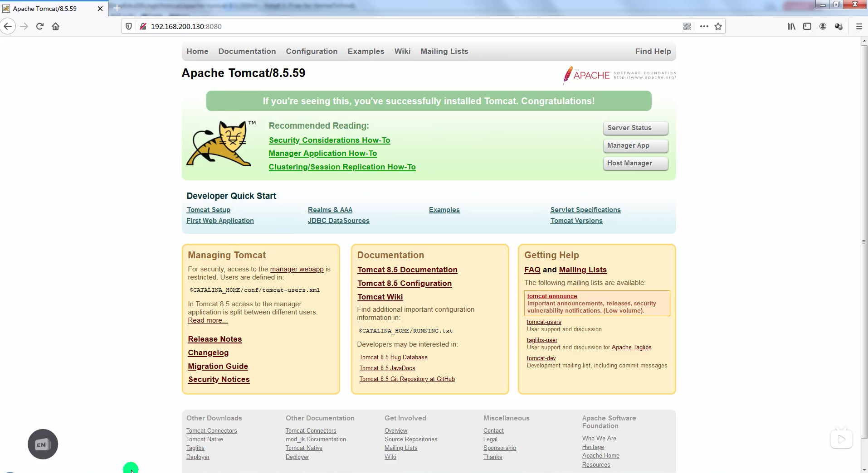Open Security Considerations How-To link
The height and width of the screenshot is (473, 868).
pyautogui.click(x=329, y=140)
